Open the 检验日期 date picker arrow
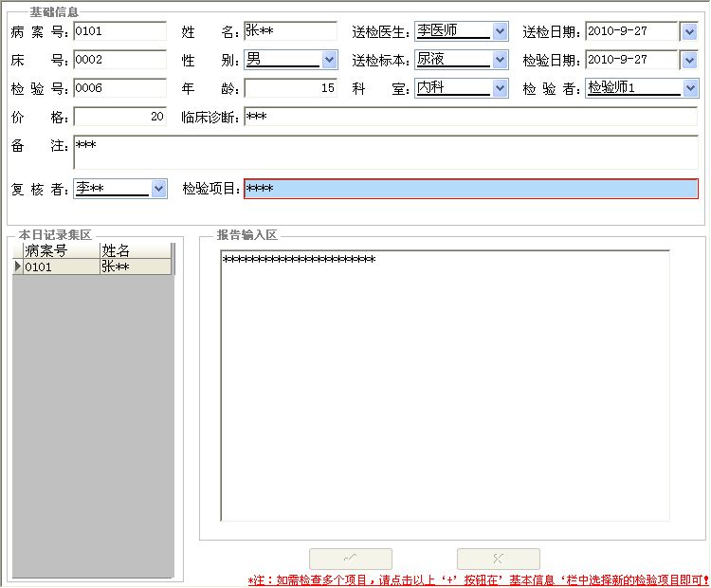This screenshot has height=588, width=711. [x=689, y=60]
